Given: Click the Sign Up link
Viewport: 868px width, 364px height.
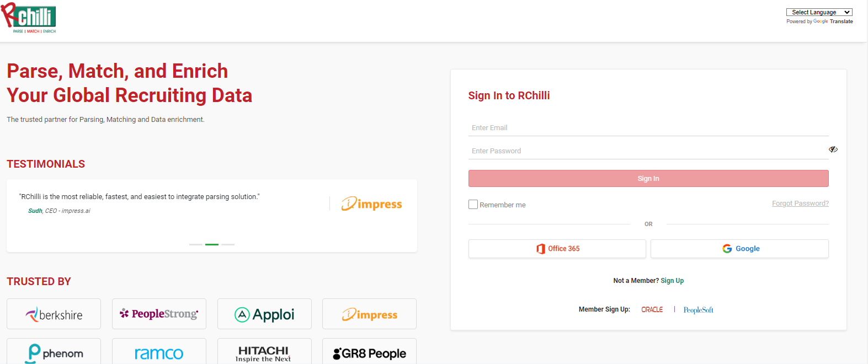Looking at the screenshot, I should [x=672, y=281].
